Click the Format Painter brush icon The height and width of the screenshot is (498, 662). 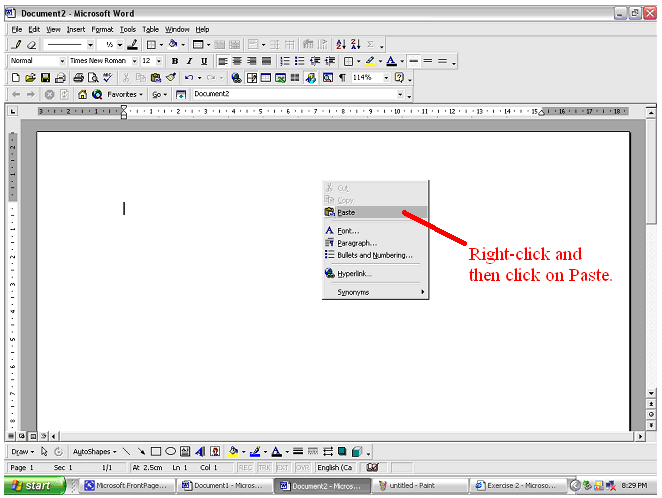(x=171, y=78)
